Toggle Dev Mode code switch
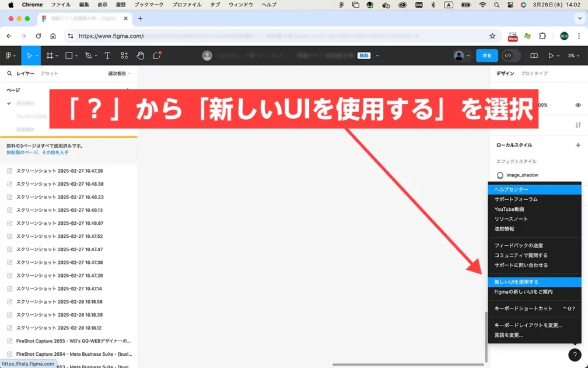This screenshot has height=368, width=588. coord(508,55)
